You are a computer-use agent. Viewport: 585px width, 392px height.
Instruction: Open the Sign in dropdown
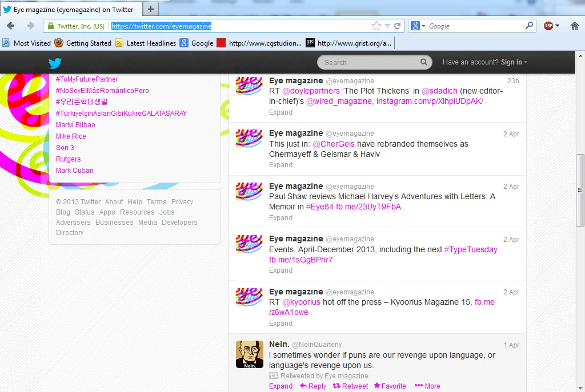pyautogui.click(x=514, y=62)
